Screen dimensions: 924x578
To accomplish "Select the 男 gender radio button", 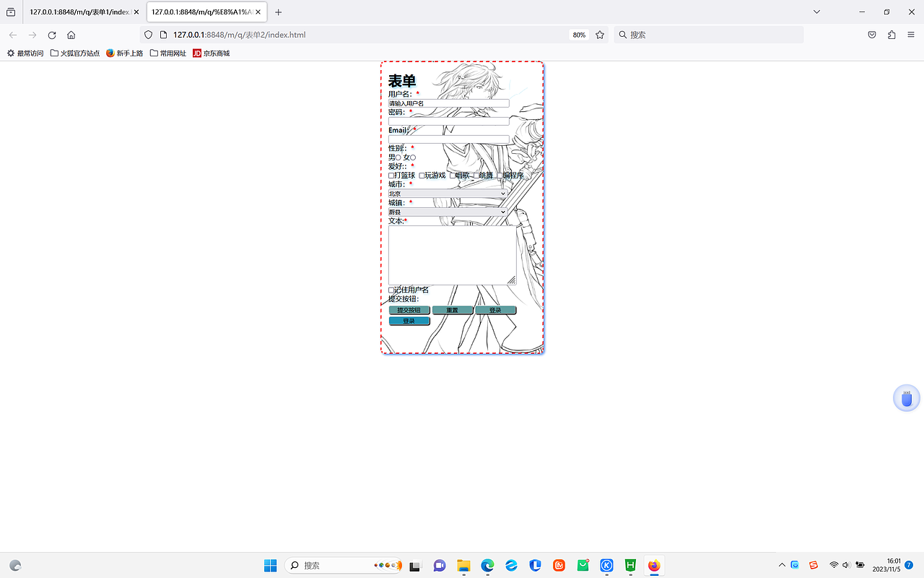I will point(397,157).
